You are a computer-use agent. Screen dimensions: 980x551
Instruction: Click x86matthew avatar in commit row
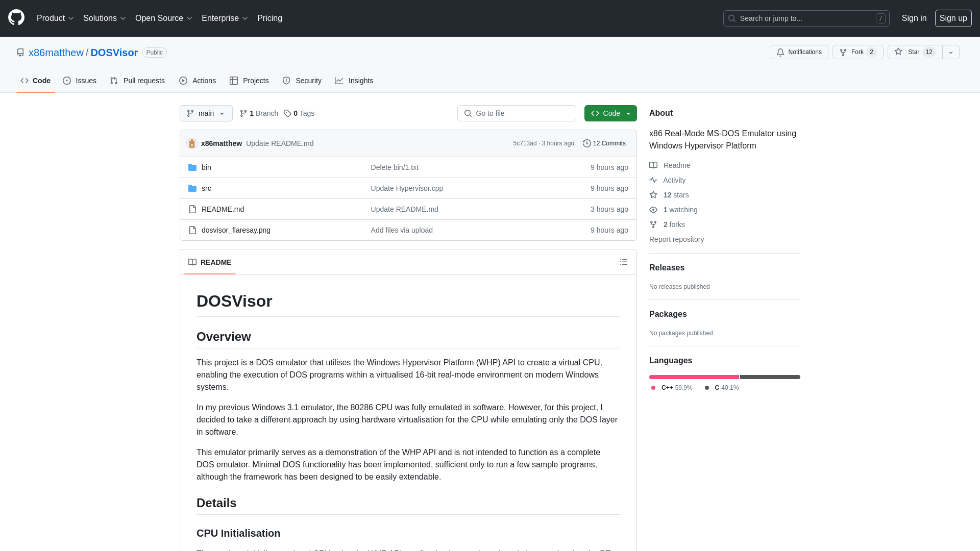coord(192,143)
